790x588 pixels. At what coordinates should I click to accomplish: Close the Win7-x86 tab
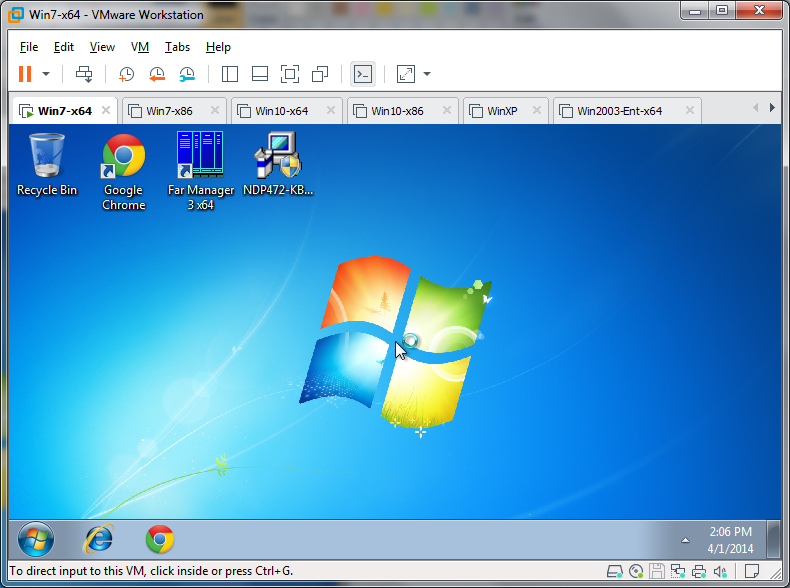click(x=215, y=110)
